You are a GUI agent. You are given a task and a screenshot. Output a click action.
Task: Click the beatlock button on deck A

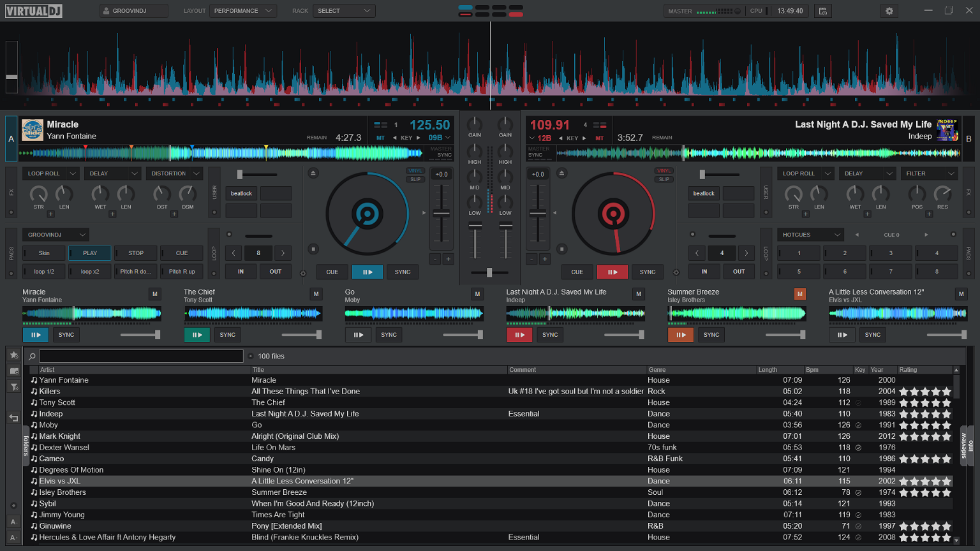coord(241,193)
